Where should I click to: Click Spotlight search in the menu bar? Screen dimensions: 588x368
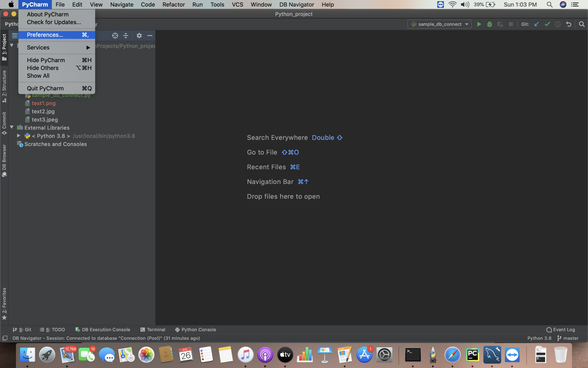coord(549,5)
